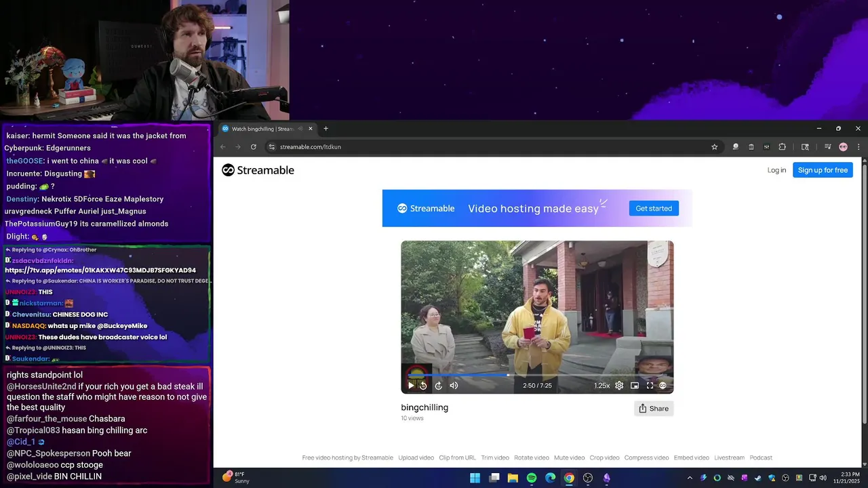Click Sign up for free button
This screenshot has height=488, width=868.
pos(823,170)
